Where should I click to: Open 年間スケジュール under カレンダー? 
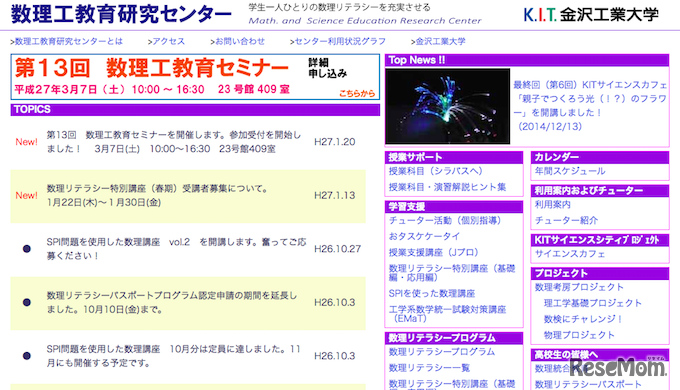(x=570, y=171)
